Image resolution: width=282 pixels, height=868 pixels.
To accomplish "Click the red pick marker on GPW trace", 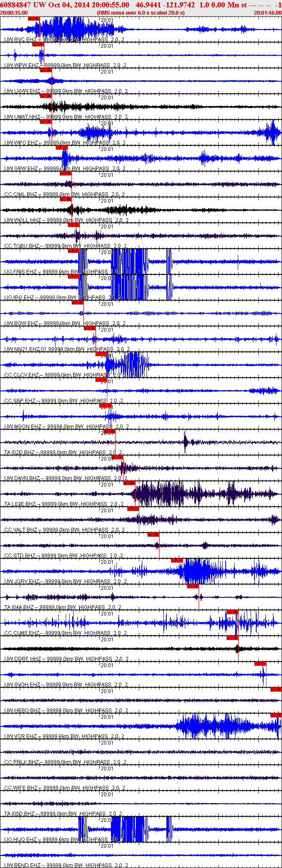I will point(62,148).
